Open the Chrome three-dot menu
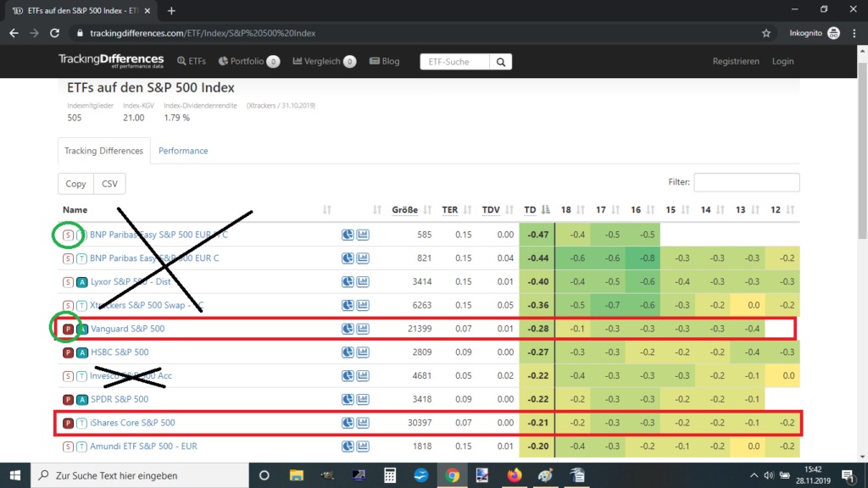 (854, 33)
